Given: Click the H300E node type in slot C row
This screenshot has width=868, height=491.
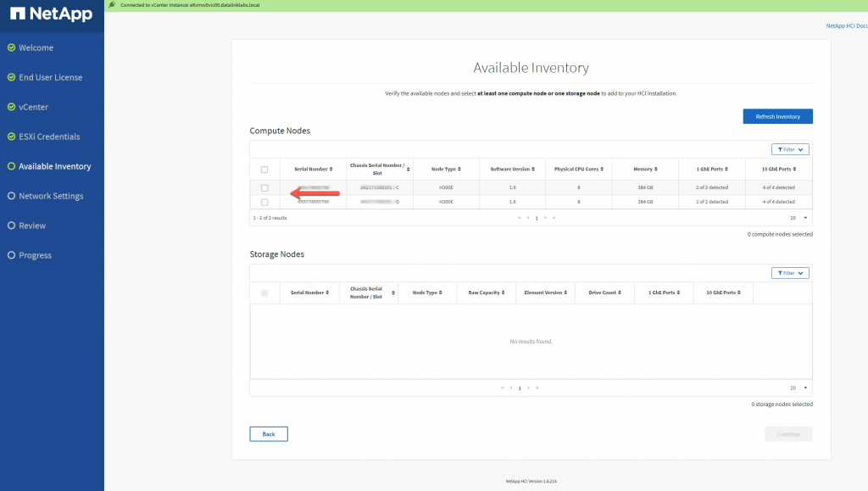Looking at the screenshot, I should coord(446,187).
